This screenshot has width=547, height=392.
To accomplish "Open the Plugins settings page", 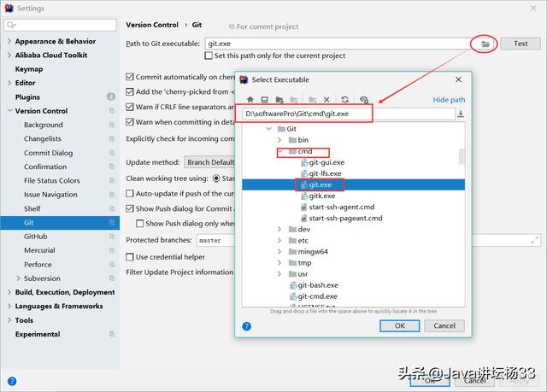I will tap(27, 97).
